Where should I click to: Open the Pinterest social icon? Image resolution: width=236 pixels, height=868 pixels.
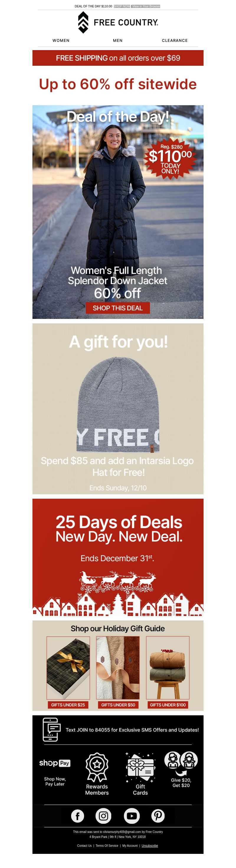tap(158, 816)
